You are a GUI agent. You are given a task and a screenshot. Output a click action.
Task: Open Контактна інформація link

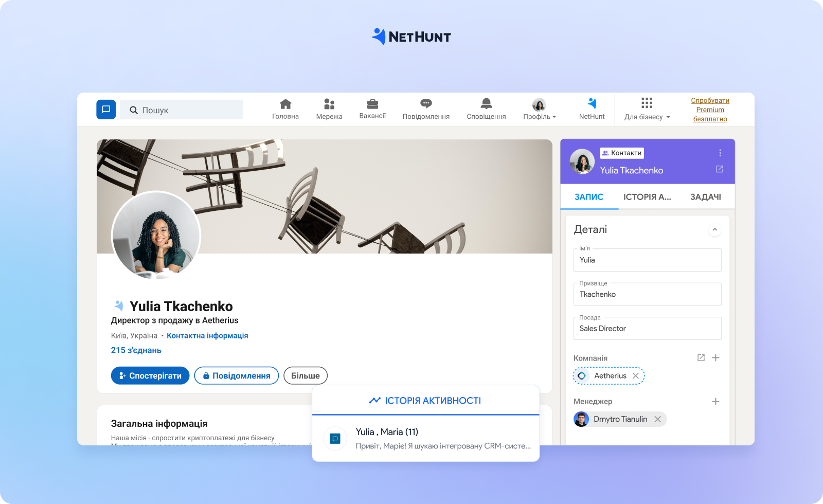tap(207, 335)
